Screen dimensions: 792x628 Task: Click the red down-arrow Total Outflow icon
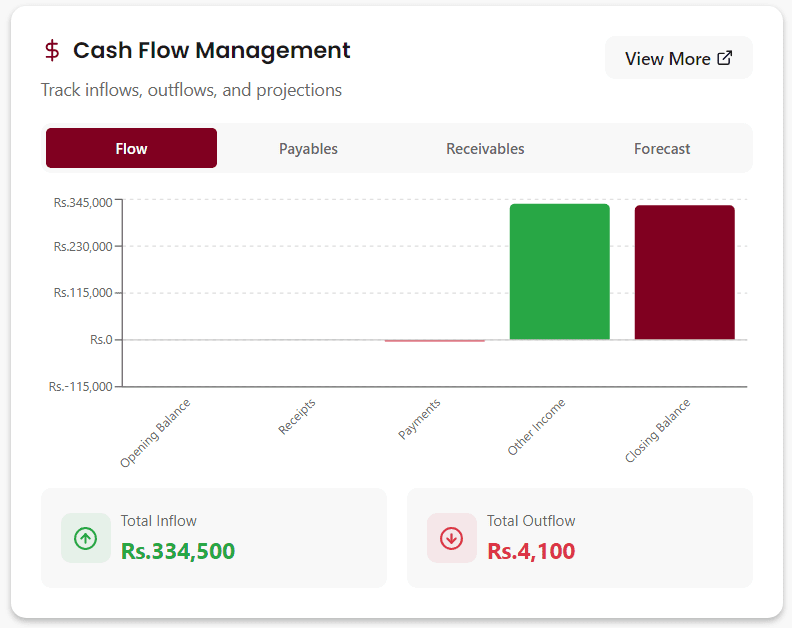tap(452, 538)
